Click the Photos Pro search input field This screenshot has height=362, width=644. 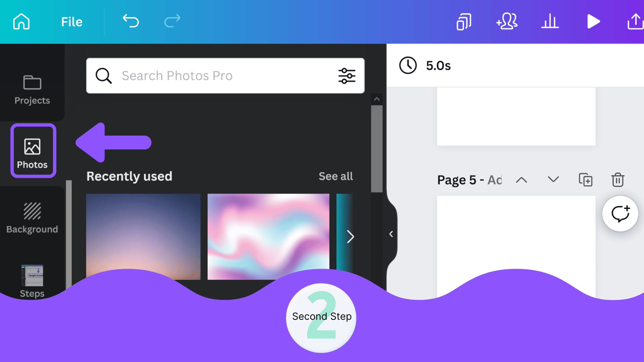(226, 76)
